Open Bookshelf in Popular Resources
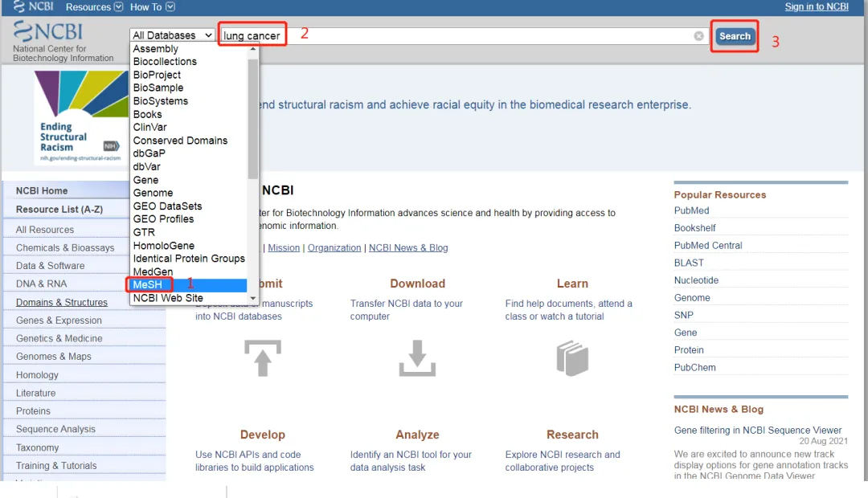This screenshot has height=498, width=868. point(694,228)
